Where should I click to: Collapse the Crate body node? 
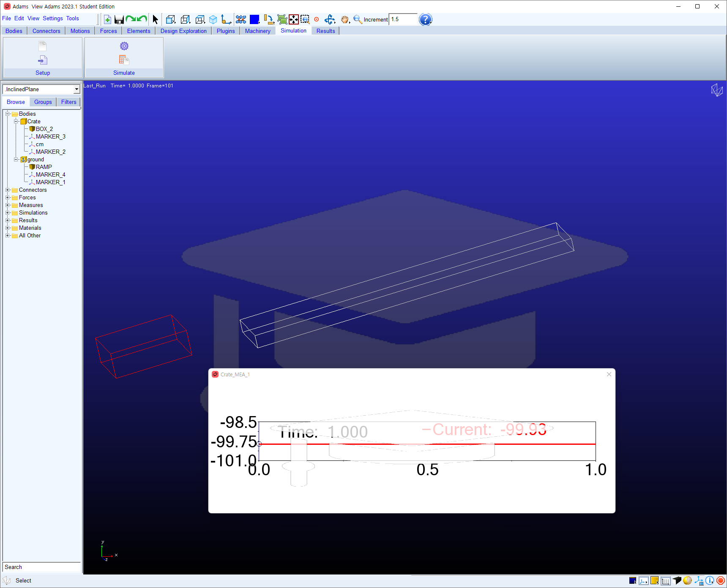point(16,122)
